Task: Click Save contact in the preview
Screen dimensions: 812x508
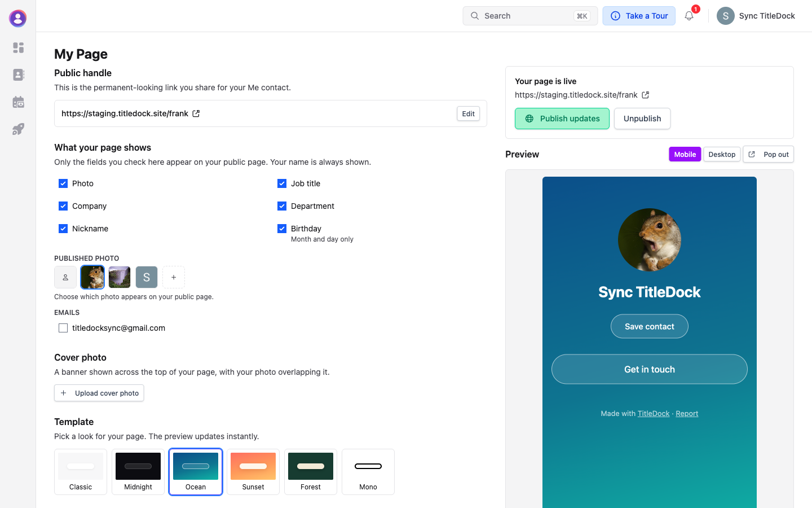Action: [x=650, y=326]
